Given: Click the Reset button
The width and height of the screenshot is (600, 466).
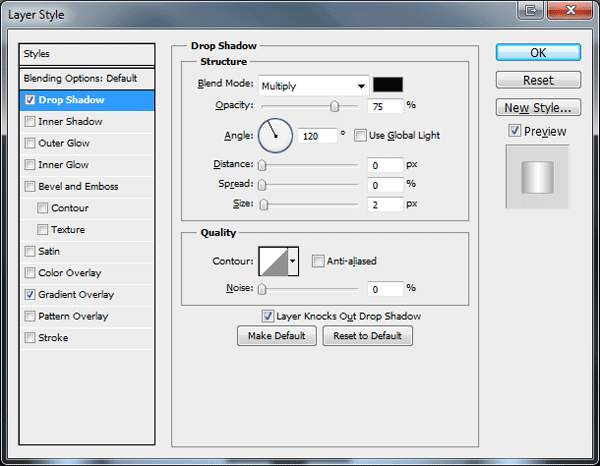Looking at the screenshot, I should click(538, 80).
